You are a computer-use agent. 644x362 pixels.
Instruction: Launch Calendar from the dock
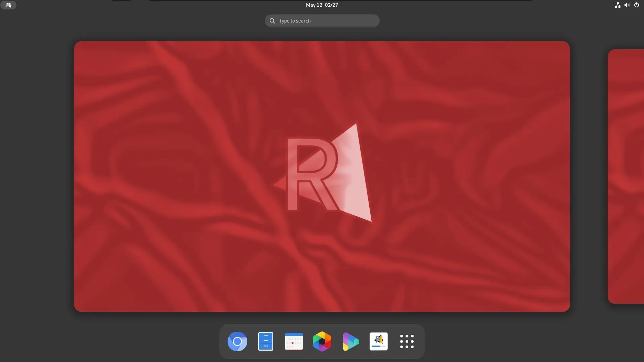coord(293,341)
